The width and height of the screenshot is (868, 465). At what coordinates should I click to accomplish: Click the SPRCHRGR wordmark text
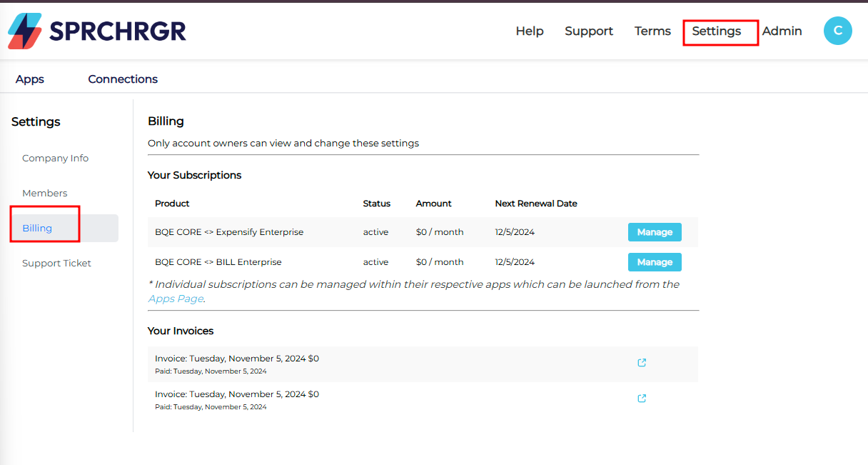click(118, 31)
